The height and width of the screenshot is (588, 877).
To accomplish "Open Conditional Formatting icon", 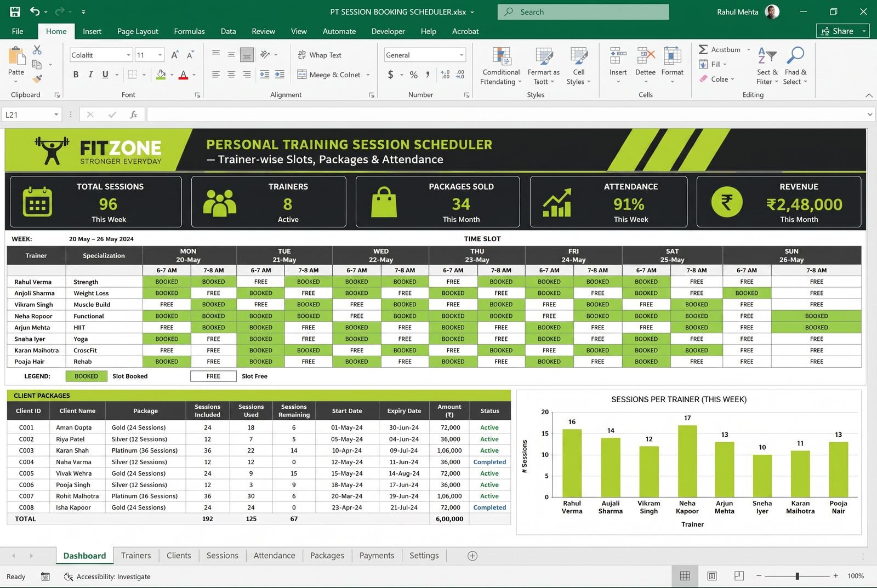I will click(x=502, y=56).
